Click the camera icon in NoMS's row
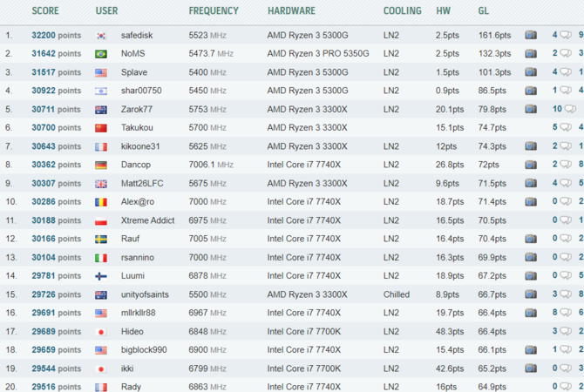 [x=531, y=54]
